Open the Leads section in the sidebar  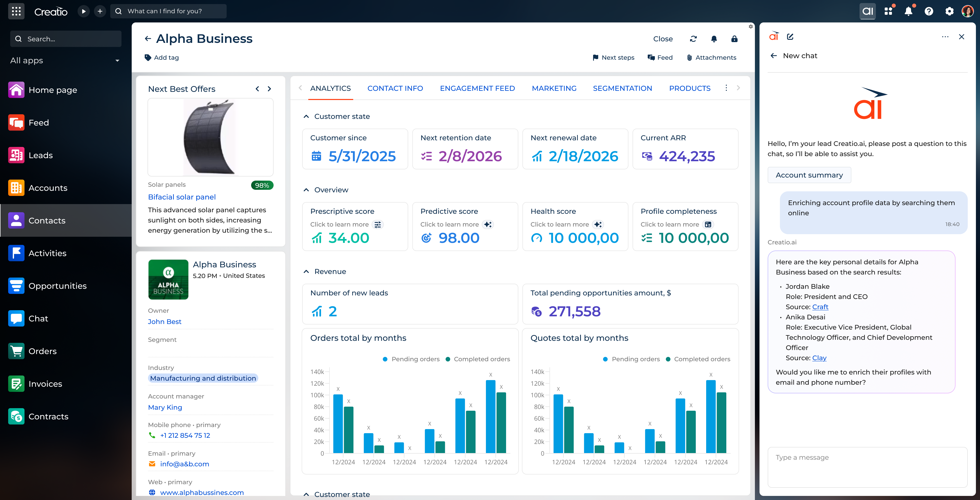coord(40,155)
